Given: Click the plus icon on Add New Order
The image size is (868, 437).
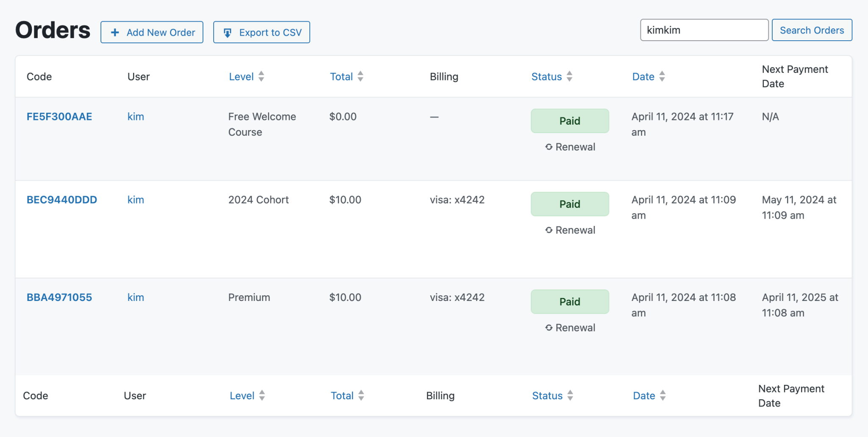Looking at the screenshot, I should pyautogui.click(x=115, y=32).
